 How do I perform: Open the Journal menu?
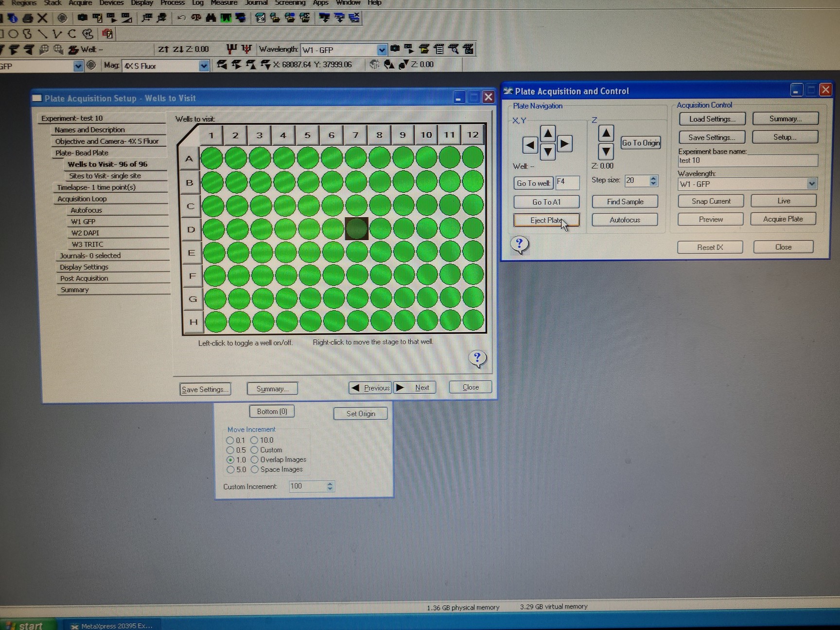coord(256,3)
